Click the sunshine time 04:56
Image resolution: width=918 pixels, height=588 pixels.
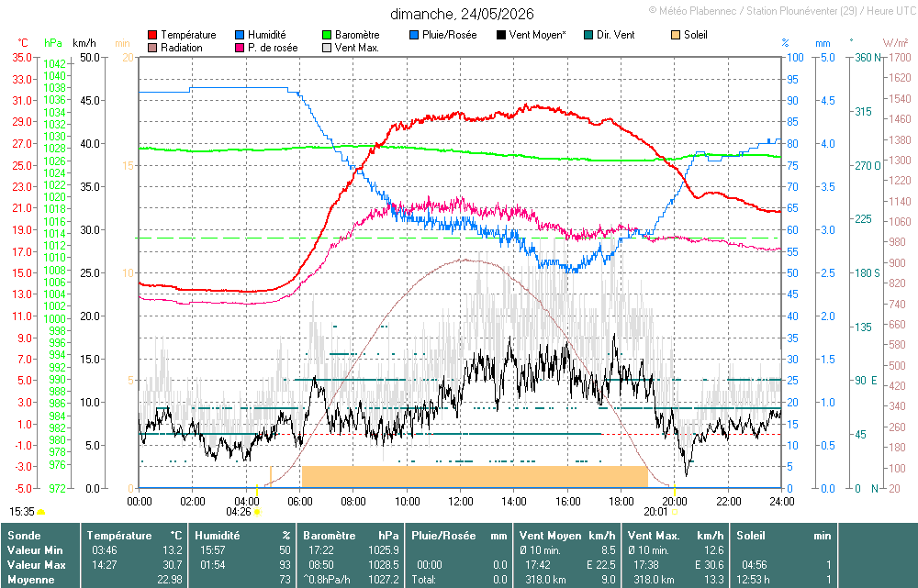tap(754, 565)
